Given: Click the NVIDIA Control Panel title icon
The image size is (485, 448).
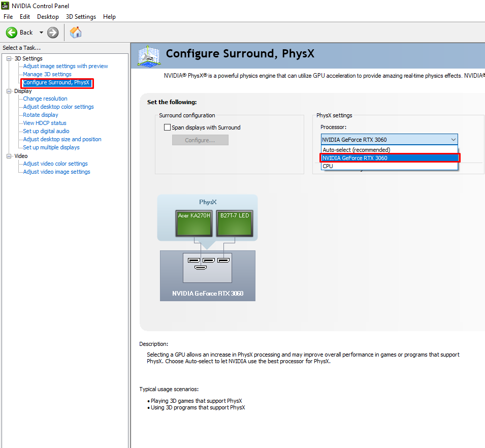Looking at the screenshot, I should [x=5, y=6].
